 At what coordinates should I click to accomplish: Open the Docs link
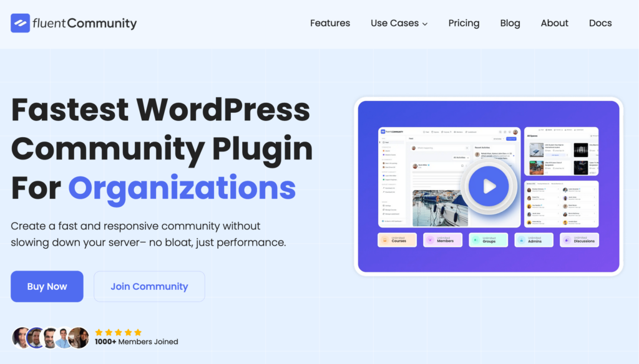[x=600, y=23]
